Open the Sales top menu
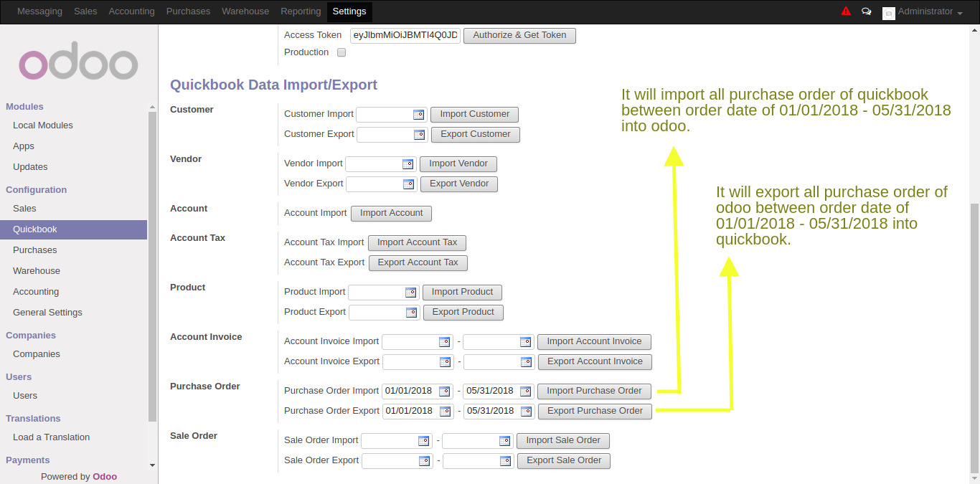Image resolution: width=980 pixels, height=484 pixels. 85,11
